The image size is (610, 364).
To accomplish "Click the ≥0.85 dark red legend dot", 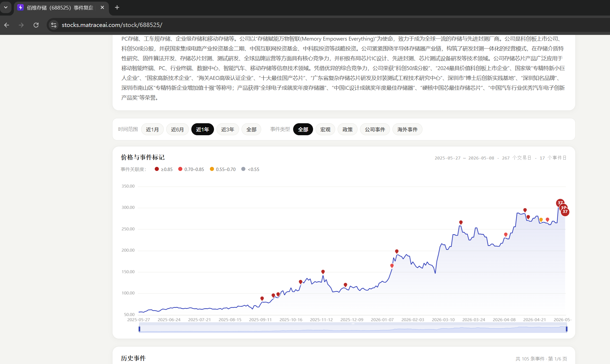I will point(157,169).
